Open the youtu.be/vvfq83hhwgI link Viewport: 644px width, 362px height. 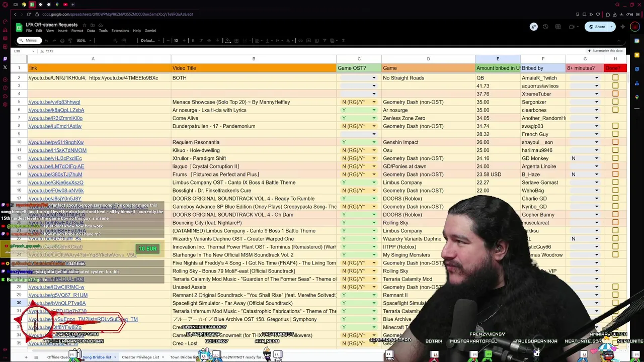(x=54, y=102)
